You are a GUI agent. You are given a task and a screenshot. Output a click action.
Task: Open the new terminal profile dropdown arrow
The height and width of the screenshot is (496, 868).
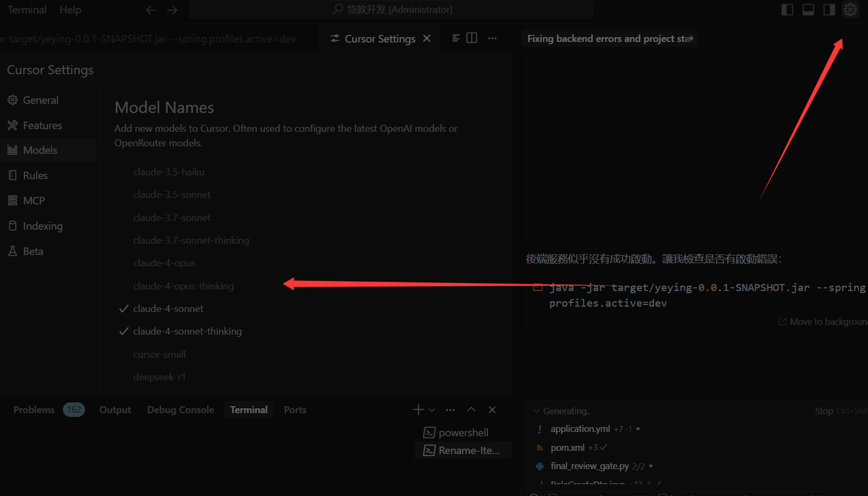point(432,410)
